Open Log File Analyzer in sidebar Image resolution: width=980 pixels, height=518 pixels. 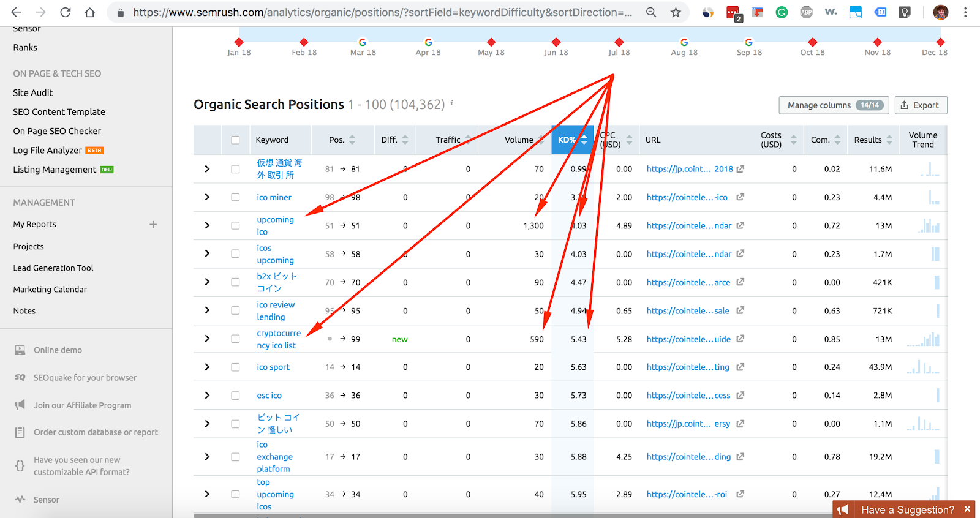click(x=47, y=150)
